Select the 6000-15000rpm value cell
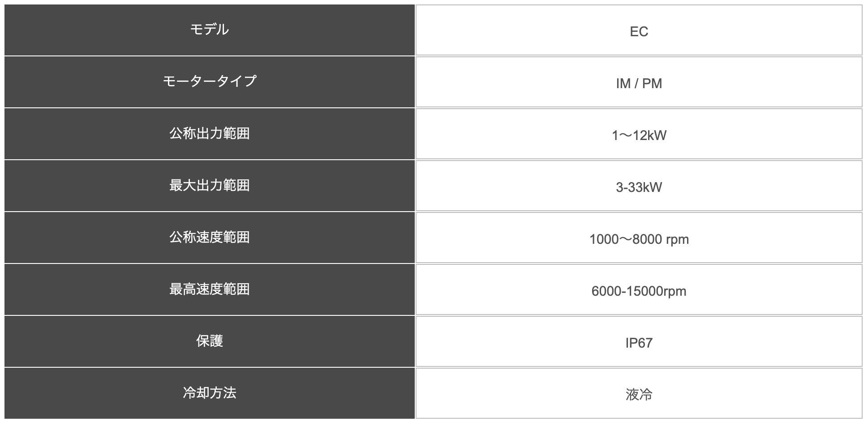The height and width of the screenshot is (425, 868). click(639, 289)
